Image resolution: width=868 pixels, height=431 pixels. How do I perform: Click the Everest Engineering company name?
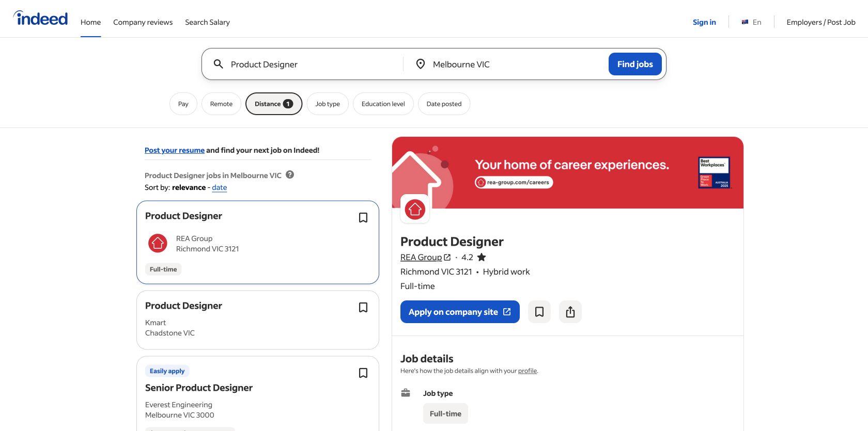click(x=179, y=405)
